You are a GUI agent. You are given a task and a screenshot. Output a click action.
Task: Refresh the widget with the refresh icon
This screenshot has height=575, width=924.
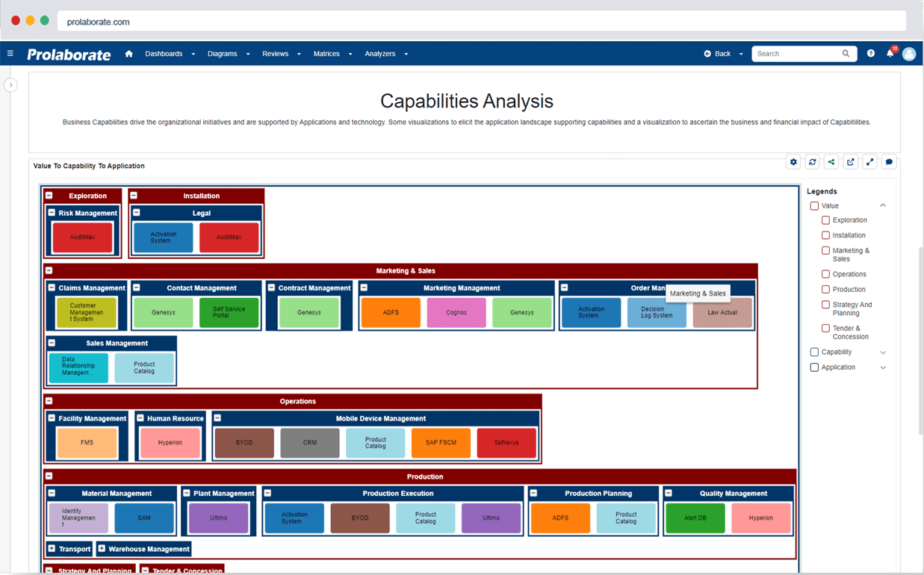click(813, 162)
